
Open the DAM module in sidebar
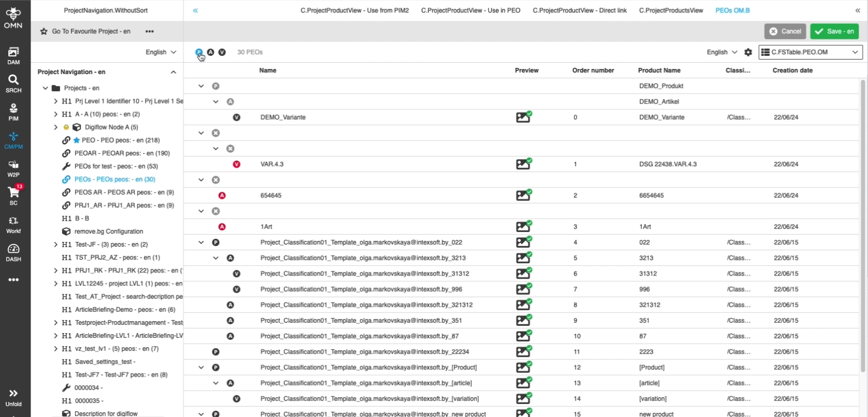click(x=13, y=55)
